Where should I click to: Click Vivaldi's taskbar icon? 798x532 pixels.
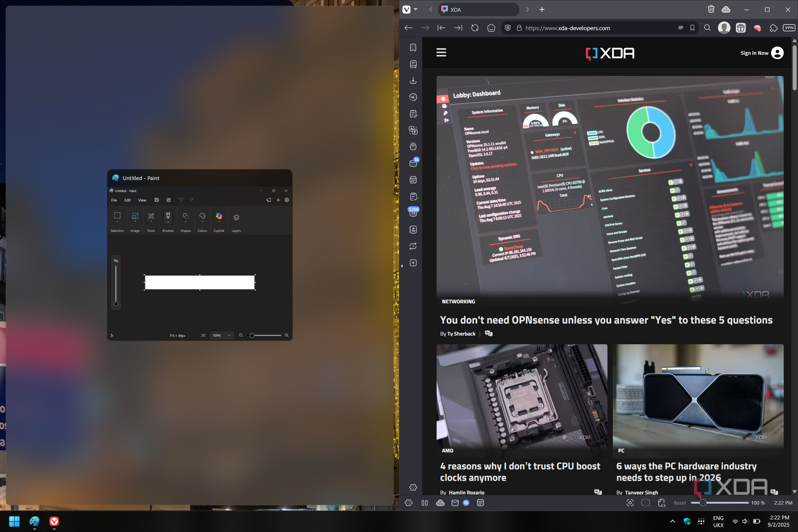point(54,521)
